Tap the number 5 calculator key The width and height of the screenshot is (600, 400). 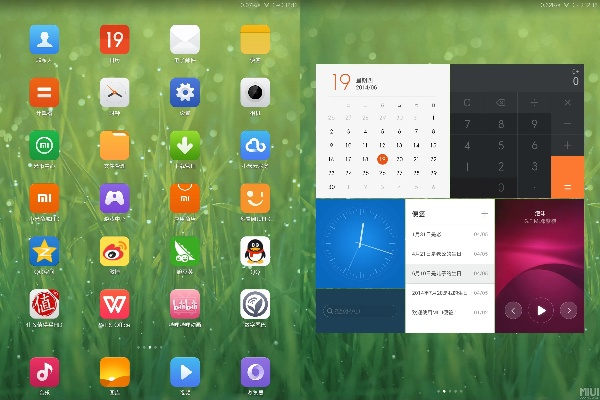(x=500, y=145)
